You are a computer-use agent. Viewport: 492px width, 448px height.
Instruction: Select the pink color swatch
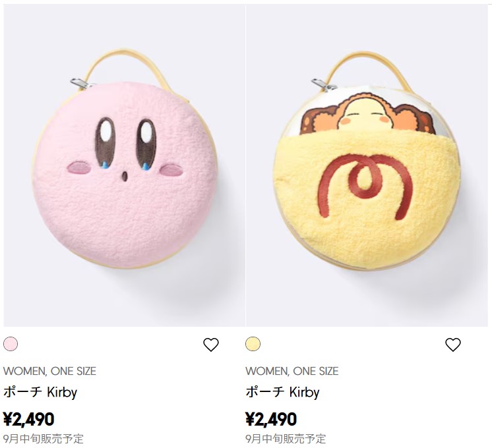pos(11,344)
